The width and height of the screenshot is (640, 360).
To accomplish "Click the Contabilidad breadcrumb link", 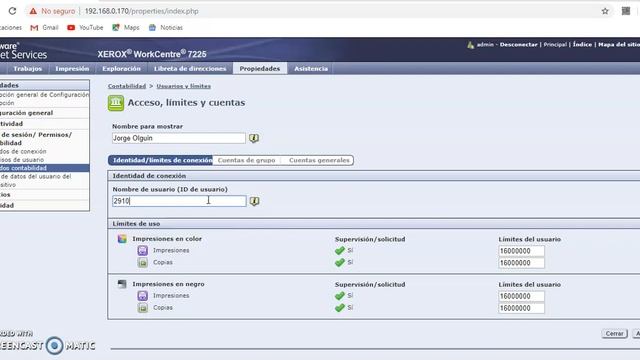I will (127, 86).
